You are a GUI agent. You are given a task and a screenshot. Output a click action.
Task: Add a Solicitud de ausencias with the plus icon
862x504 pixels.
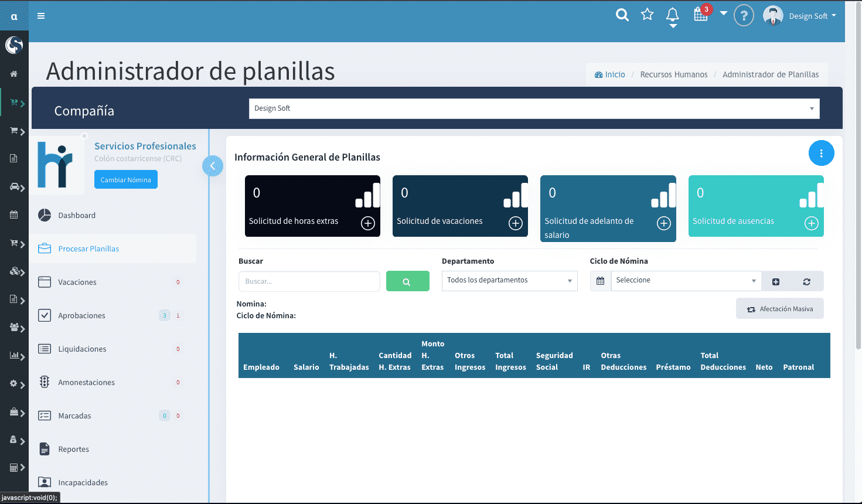click(812, 223)
